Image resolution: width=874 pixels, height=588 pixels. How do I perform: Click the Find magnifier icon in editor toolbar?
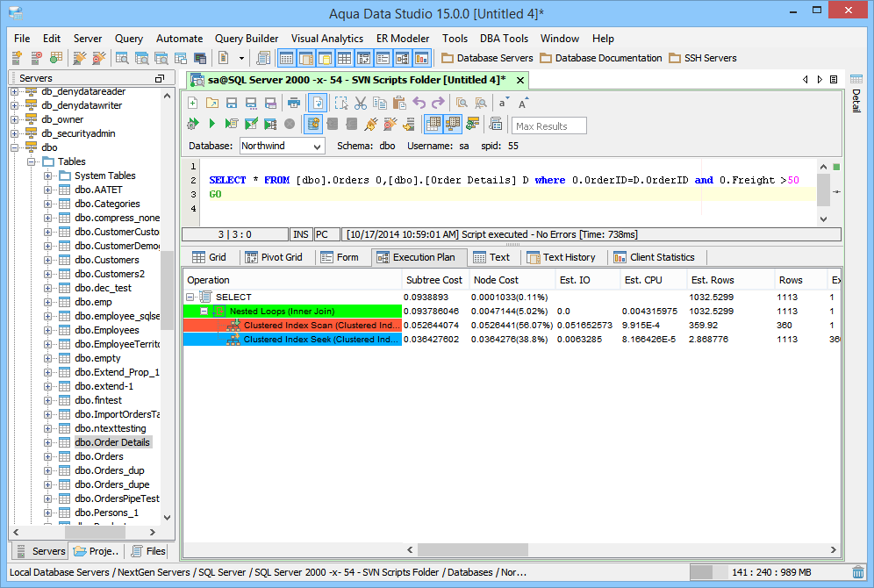click(462, 103)
